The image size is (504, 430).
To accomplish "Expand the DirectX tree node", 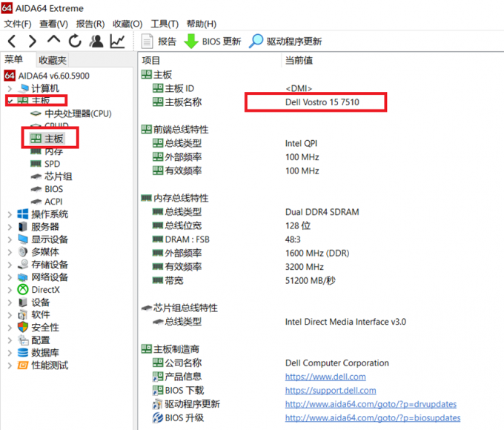I will [x=10, y=290].
